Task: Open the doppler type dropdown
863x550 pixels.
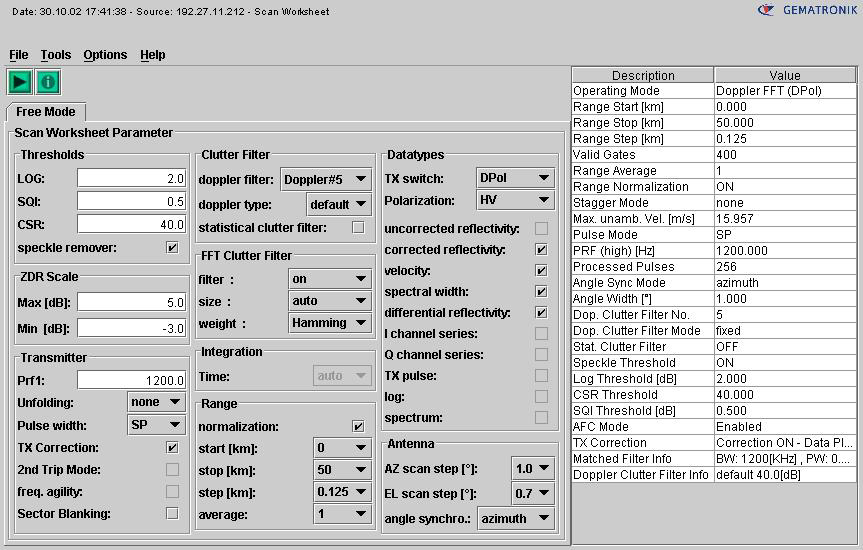Action: [338, 204]
